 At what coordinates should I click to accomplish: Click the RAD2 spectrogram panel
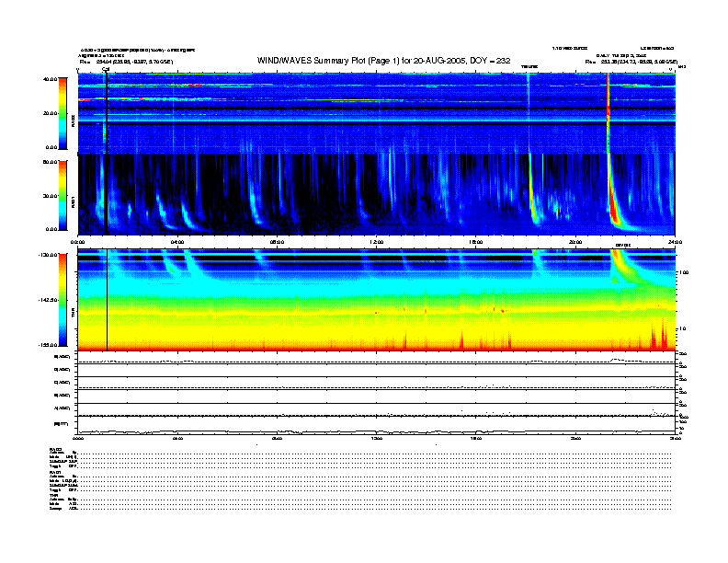[377, 112]
